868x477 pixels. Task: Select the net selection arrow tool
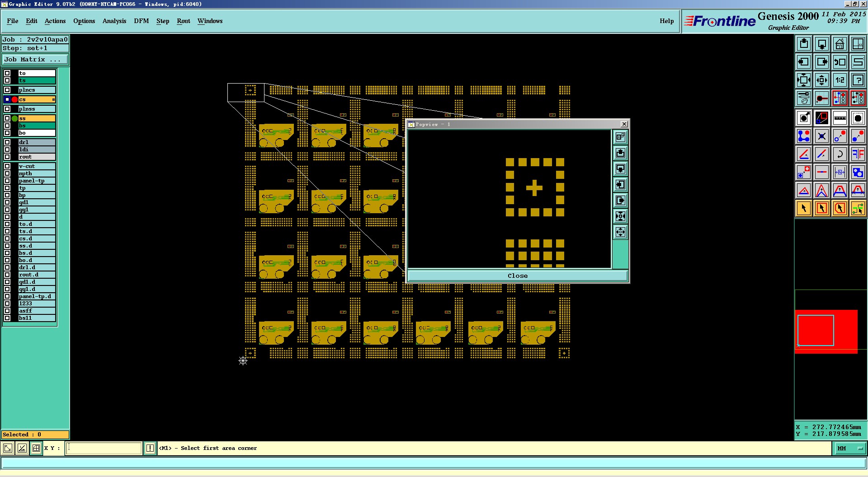(858, 208)
